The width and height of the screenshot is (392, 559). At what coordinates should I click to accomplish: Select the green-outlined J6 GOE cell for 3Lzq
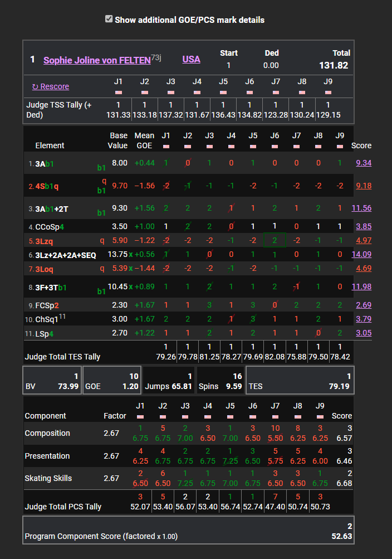[x=275, y=240]
